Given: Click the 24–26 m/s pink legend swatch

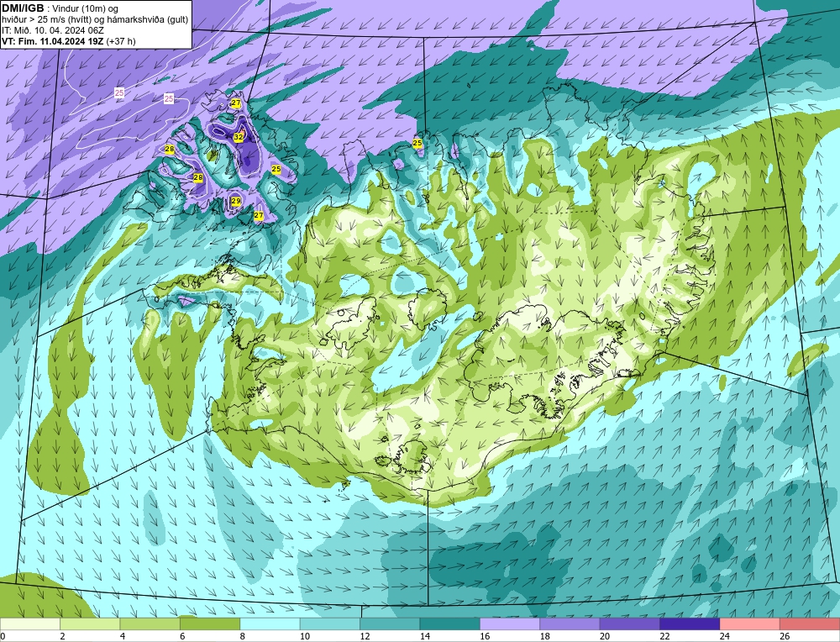Looking at the screenshot, I should coord(750,624).
